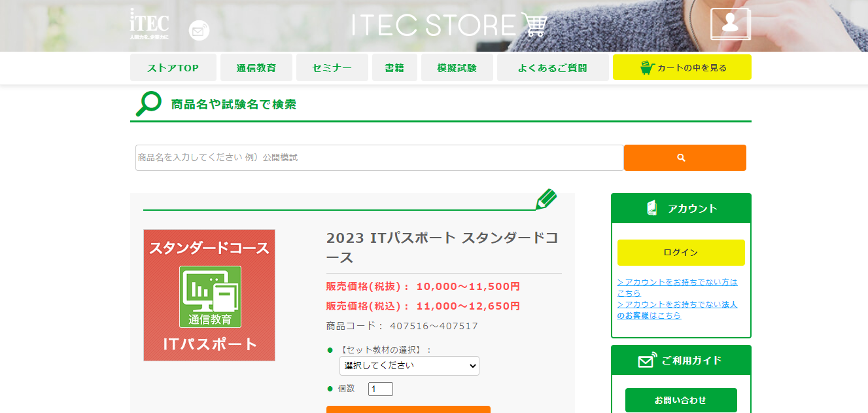This screenshot has height=413, width=868.
Task: Click the 商品名や試験名で検索 heading
Action: 234,104
